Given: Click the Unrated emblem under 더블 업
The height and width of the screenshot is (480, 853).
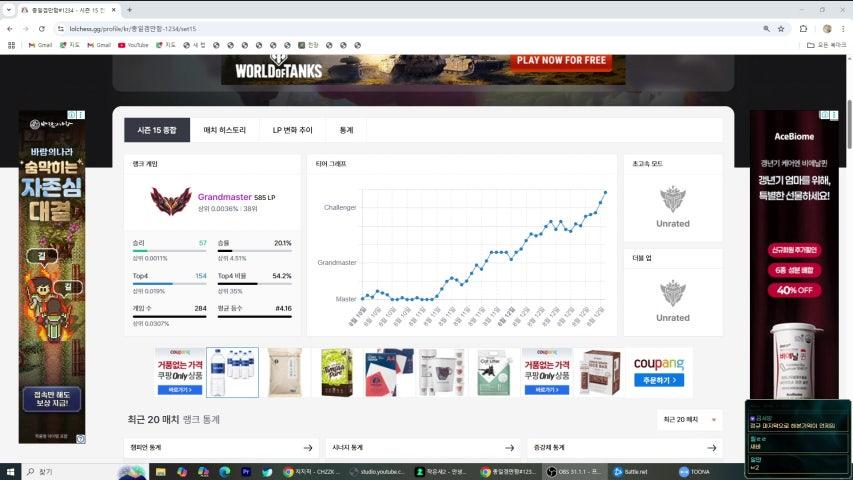Looking at the screenshot, I should 673,293.
